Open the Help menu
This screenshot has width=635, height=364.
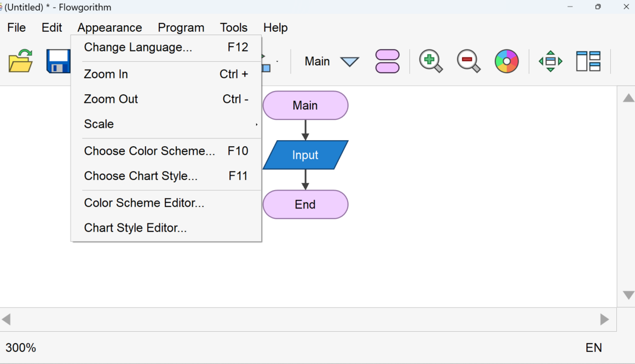tap(275, 27)
